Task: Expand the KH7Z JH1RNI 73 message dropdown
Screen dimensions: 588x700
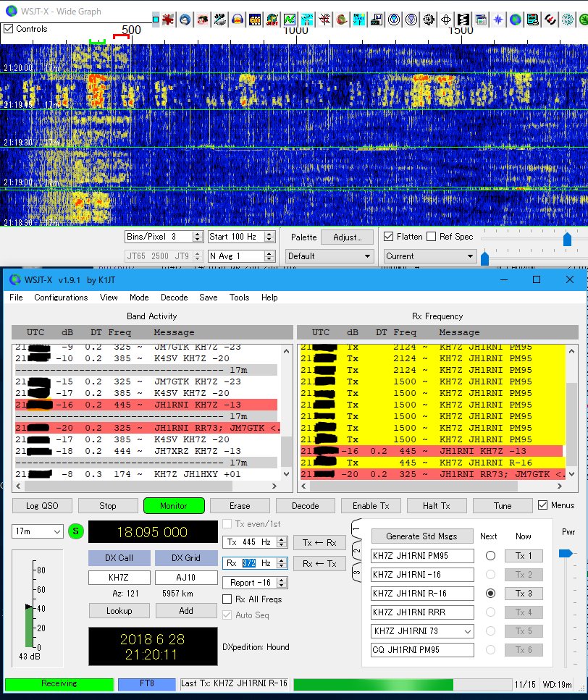Action: pos(422,631)
